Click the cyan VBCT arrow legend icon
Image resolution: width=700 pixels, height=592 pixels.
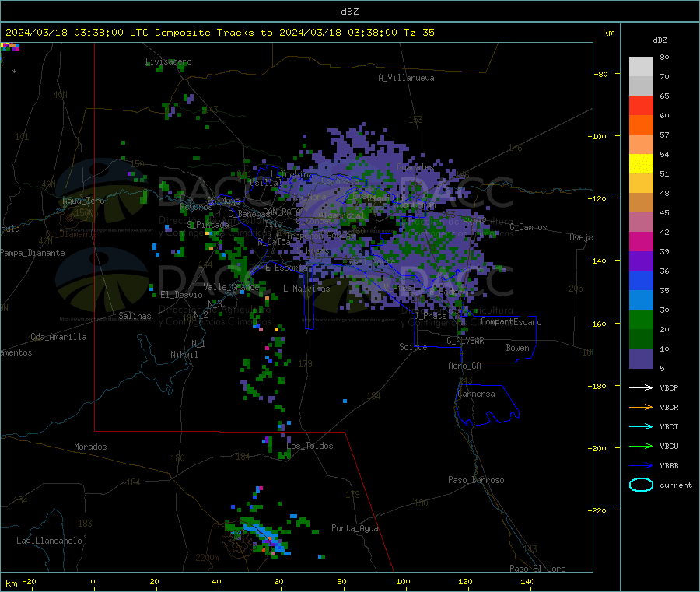pyautogui.click(x=641, y=427)
